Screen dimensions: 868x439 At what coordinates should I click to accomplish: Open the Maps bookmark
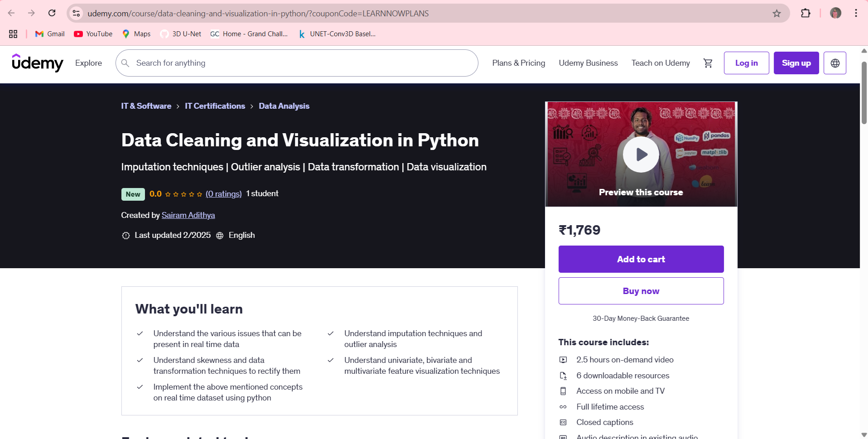136,34
